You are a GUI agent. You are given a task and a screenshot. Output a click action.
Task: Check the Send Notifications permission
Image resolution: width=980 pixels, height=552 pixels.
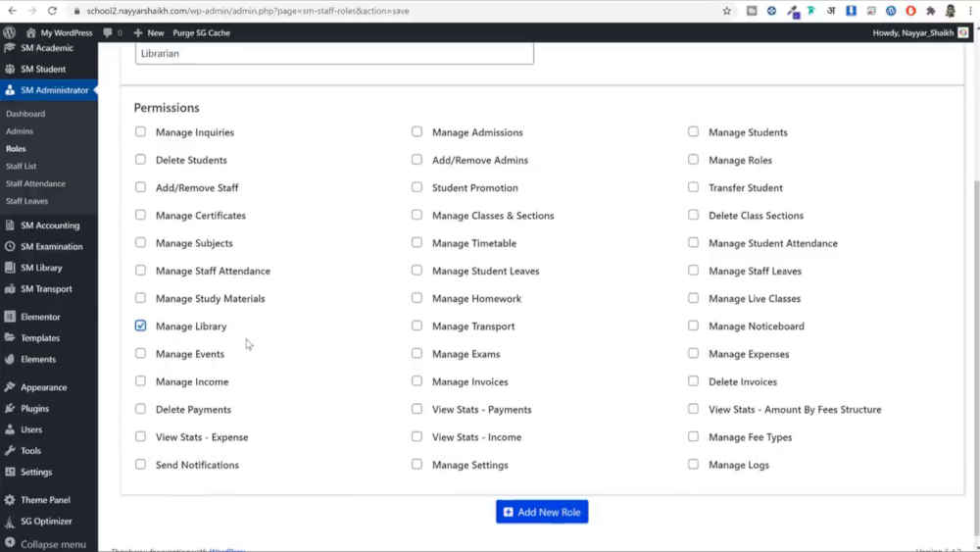(140, 464)
